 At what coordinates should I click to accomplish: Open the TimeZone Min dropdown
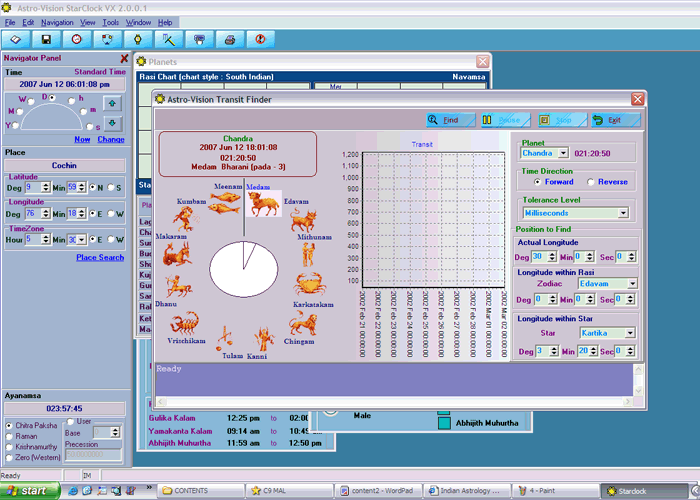coord(81,240)
